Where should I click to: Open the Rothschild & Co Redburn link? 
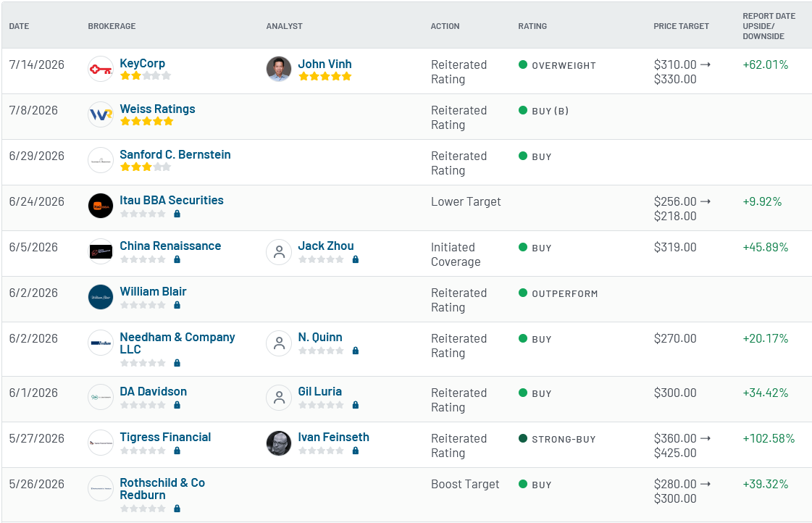click(x=162, y=488)
